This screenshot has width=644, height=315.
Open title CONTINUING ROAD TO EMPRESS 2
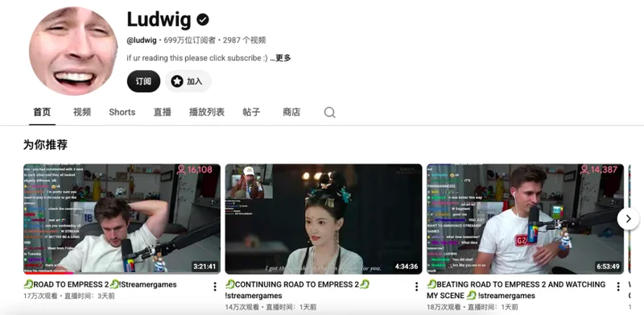pyautogui.click(x=297, y=290)
